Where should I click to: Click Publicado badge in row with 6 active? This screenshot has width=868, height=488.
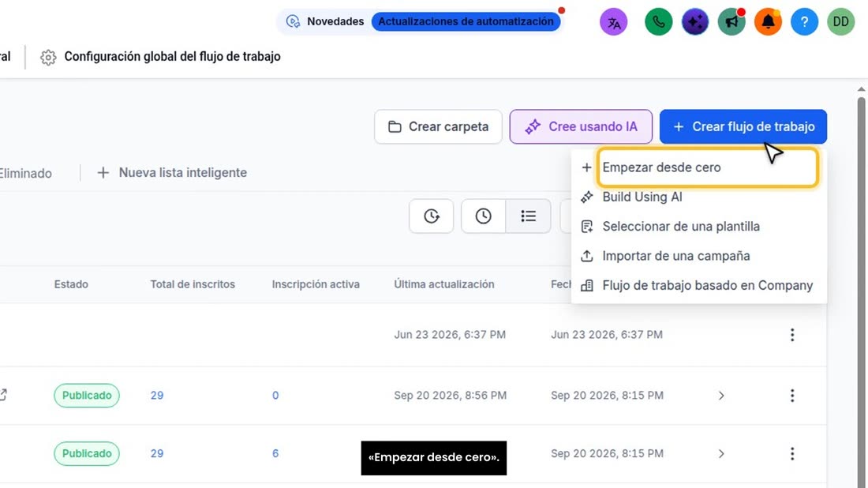tap(87, 454)
